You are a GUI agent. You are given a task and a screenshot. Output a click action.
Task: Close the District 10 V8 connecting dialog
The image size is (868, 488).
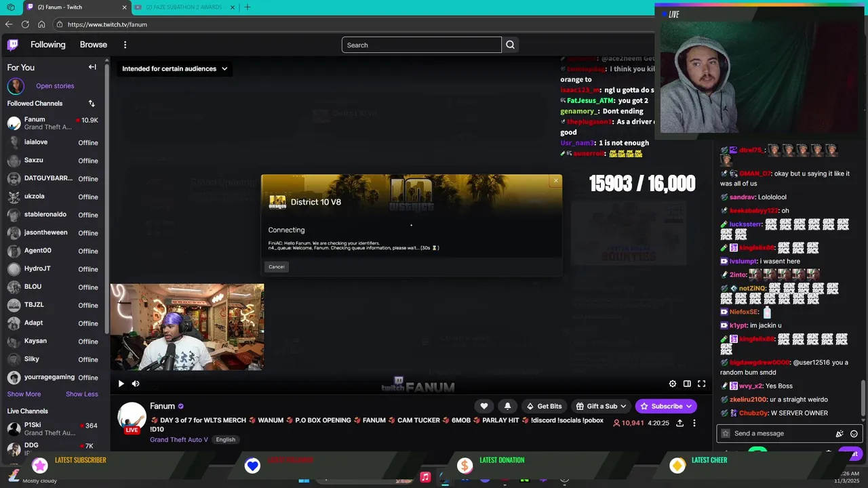tap(556, 180)
